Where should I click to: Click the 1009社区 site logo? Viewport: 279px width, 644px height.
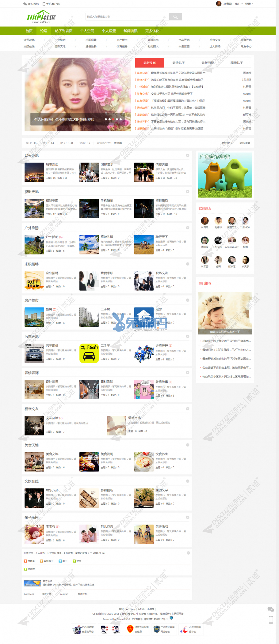coord(41,17)
